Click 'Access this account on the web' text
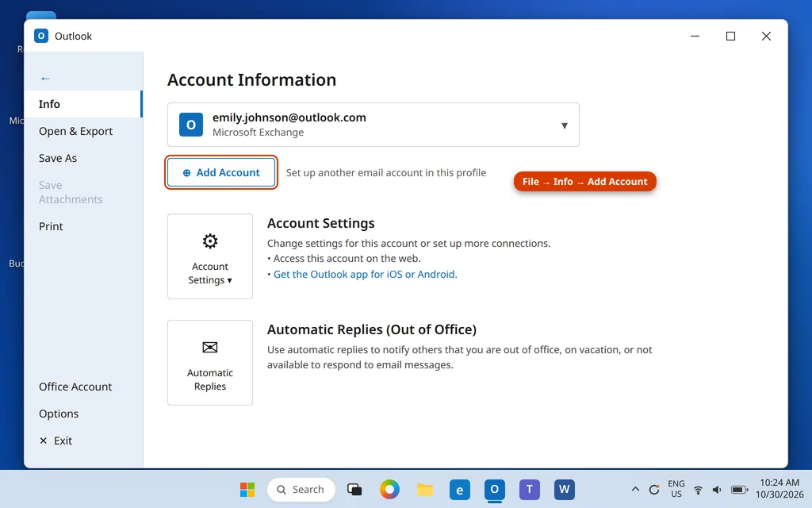Viewport: 812px width, 508px height. [x=347, y=259]
